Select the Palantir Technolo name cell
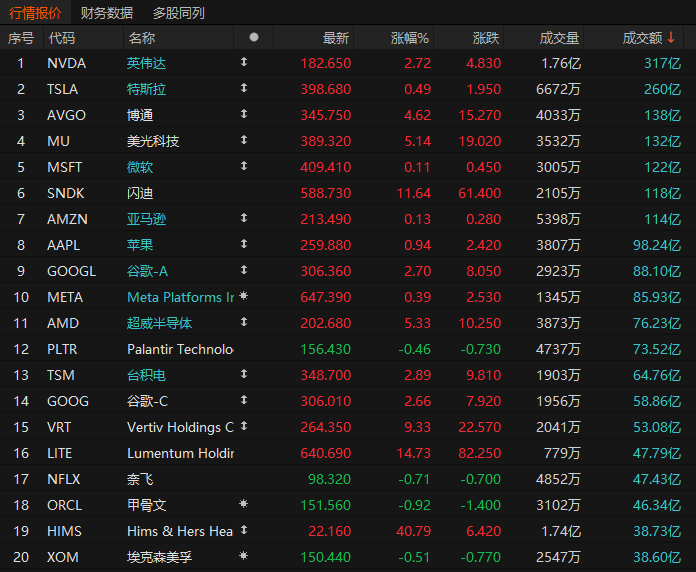 pyautogui.click(x=180, y=349)
